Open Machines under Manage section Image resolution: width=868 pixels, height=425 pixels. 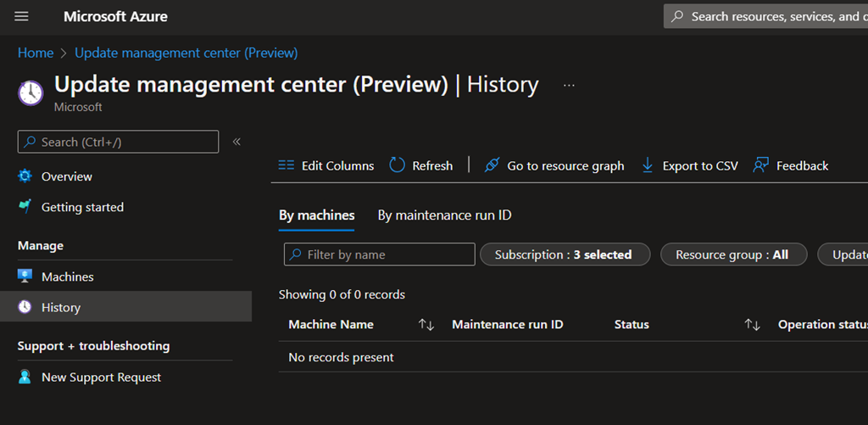(x=67, y=277)
